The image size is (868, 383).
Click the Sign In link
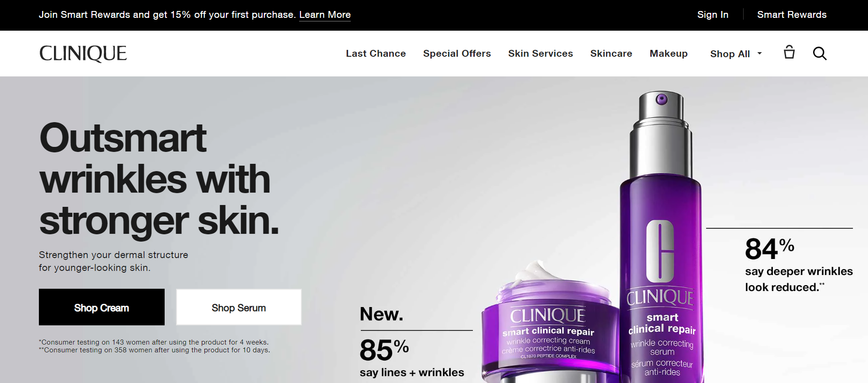click(713, 15)
